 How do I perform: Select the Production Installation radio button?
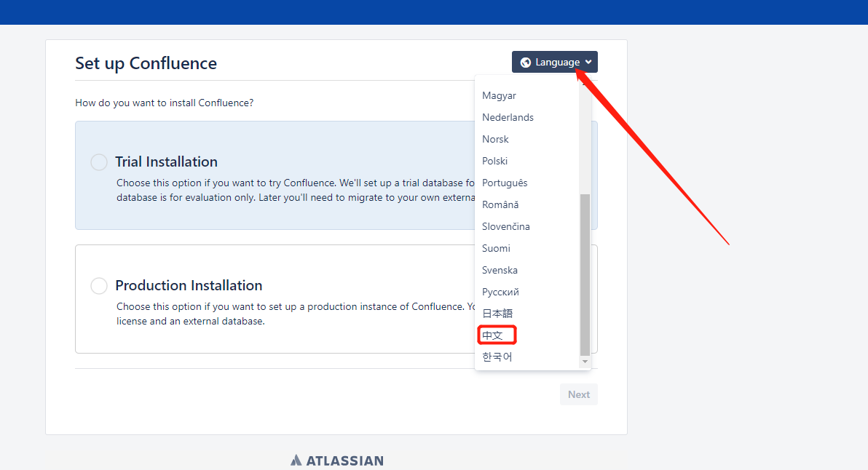[99, 286]
